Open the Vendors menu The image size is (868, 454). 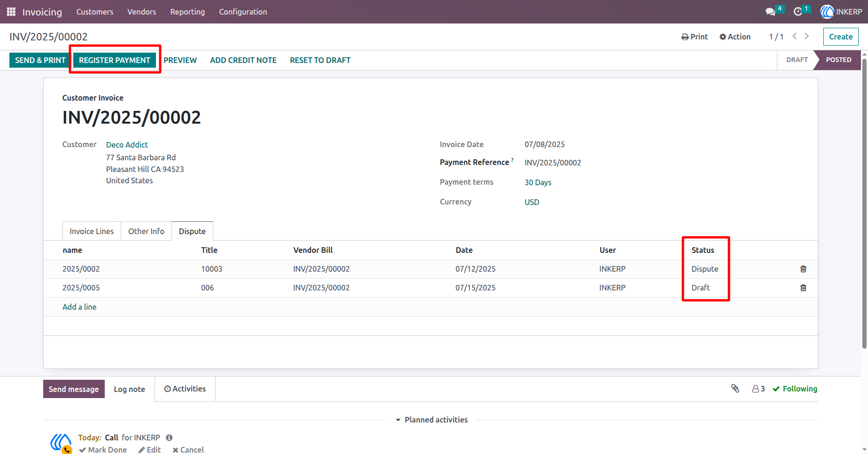(x=141, y=12)
